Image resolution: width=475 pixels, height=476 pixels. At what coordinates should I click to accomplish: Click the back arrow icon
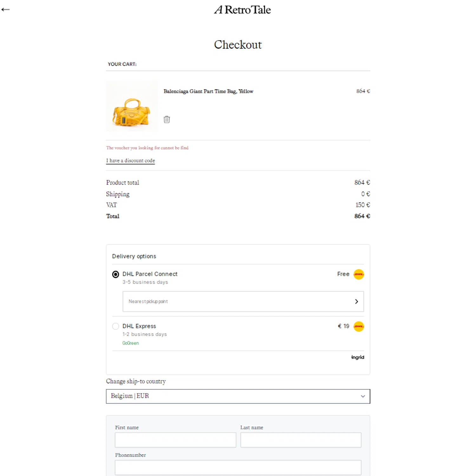click(5, 10)
